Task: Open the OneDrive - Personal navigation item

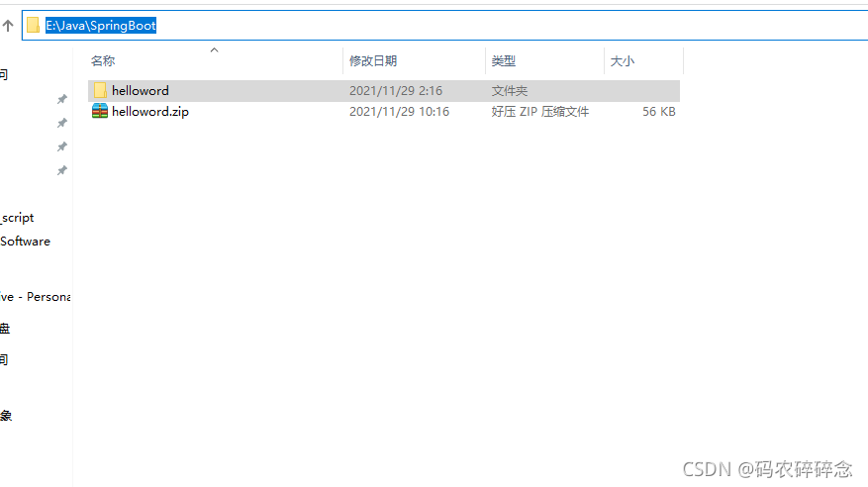Action: pyautogui.click(x=36, y=297)
